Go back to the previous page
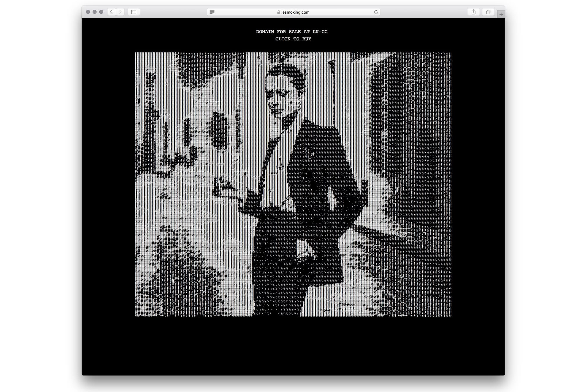581x392 pixels. pos(112,12)
